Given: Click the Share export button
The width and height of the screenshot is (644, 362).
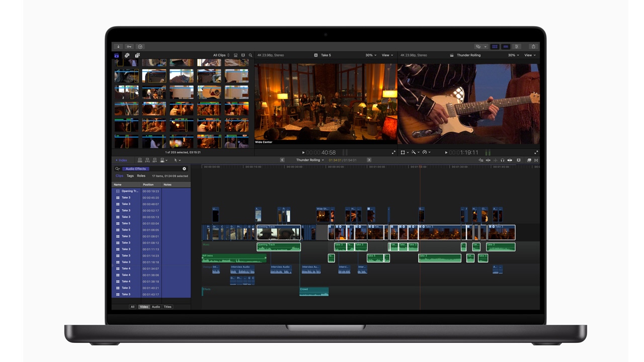Looking at the screenshot, I should click(533, 46).
